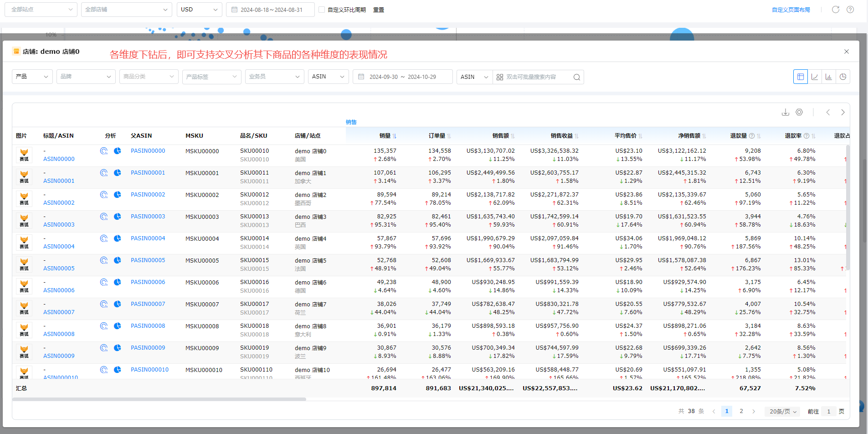Refresh the page using the top-right icon
This screenshot has height=434, width=868.
click(835, 10)
